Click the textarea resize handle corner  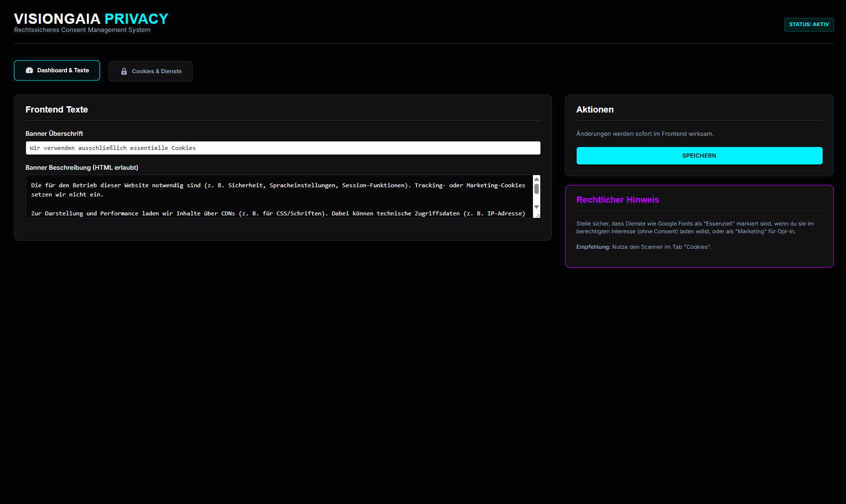(538, 215)
